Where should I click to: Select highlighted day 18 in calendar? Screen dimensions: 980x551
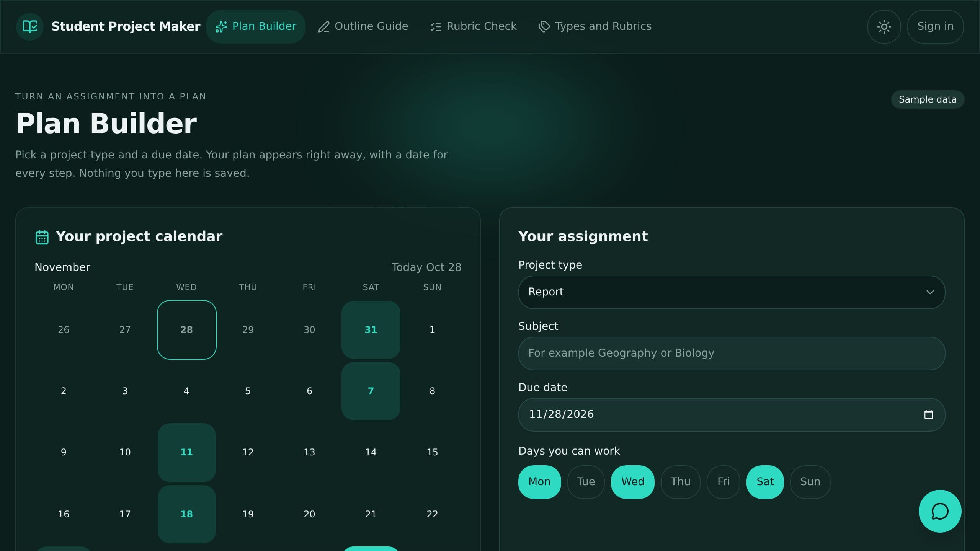(x=186, y=514)
